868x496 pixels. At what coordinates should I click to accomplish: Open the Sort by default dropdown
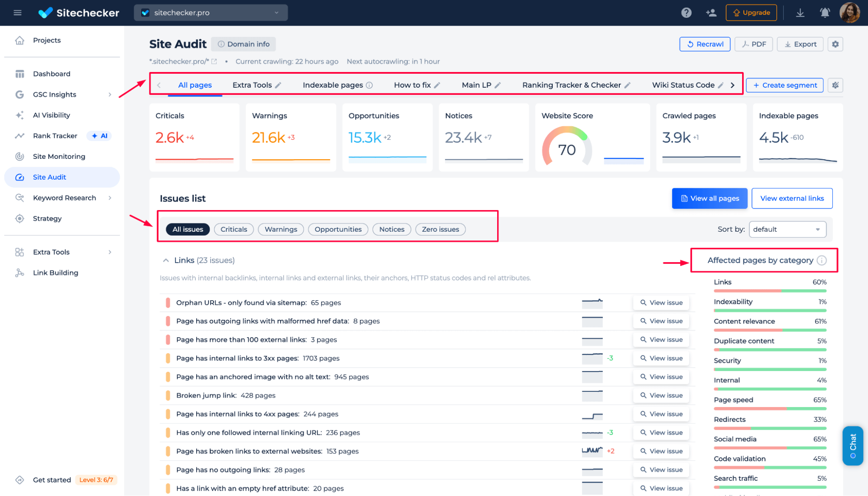point(787,229)
